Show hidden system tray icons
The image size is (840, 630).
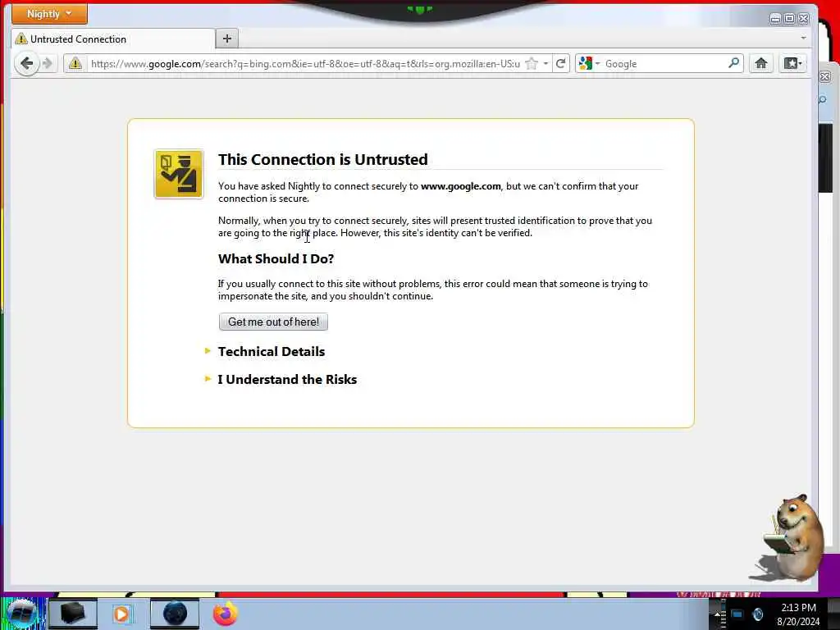(x=719, y=614)
